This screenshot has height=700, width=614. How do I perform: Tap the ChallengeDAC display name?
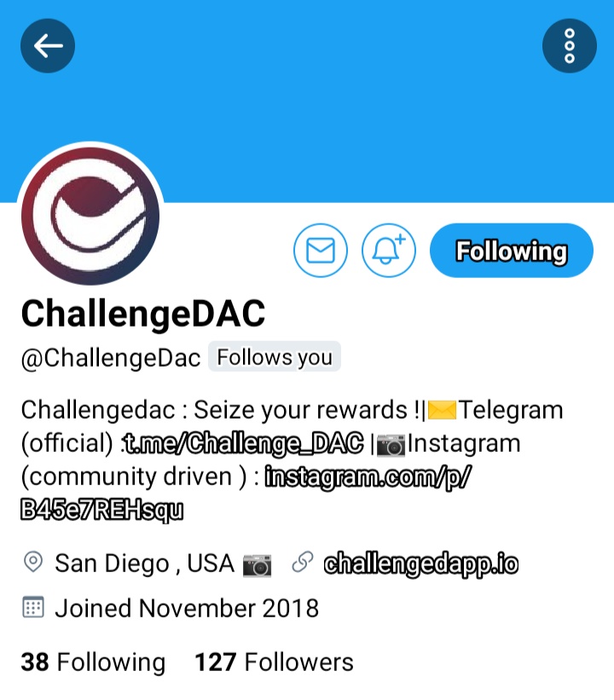click(143, 314)
